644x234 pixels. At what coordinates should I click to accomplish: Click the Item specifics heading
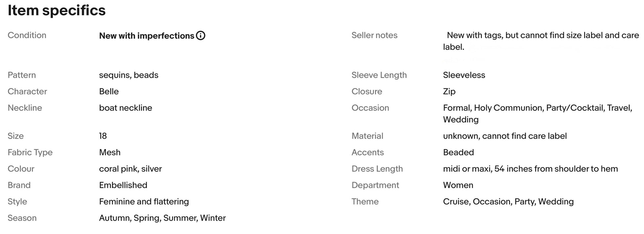(57, 10)
